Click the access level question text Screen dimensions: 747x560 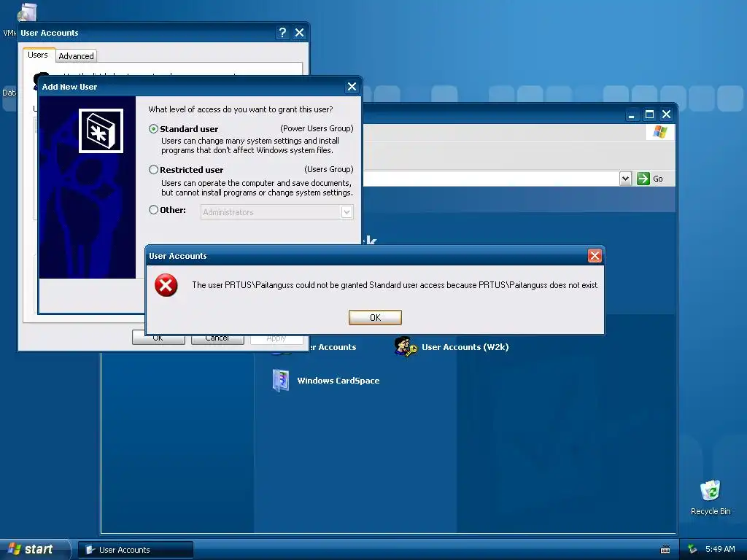click(x=241, y=109)
